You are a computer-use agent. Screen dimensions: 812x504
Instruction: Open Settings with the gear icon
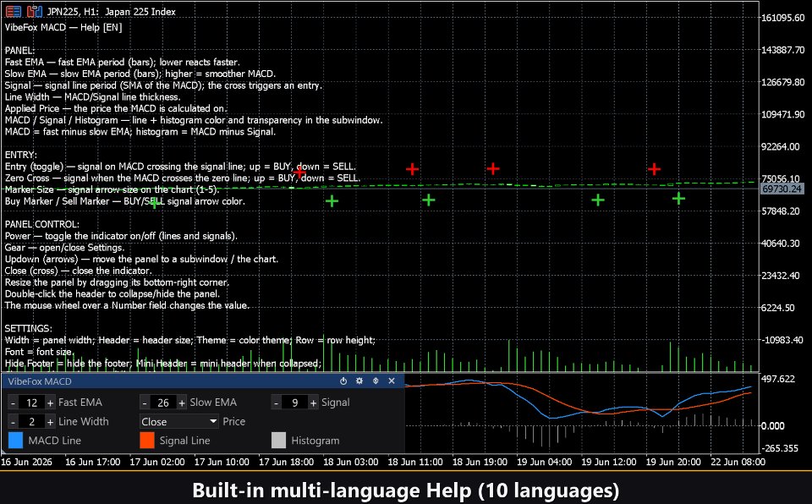[359, 381]
